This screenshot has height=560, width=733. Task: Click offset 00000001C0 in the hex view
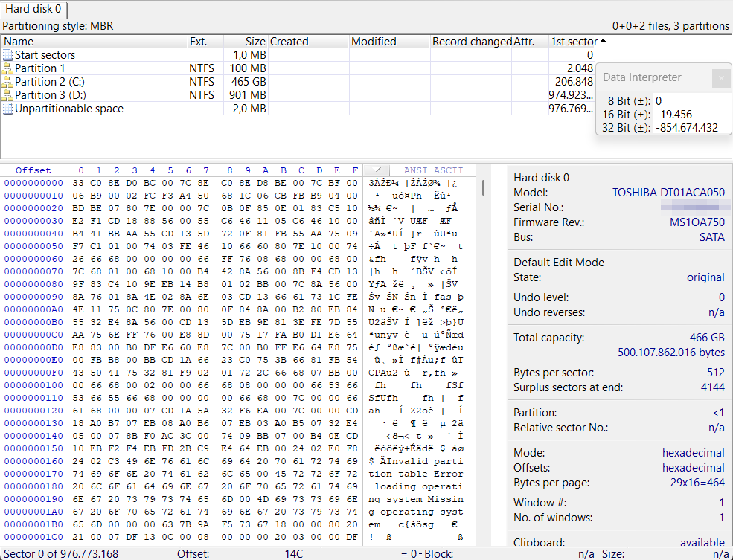coord(33,537)
